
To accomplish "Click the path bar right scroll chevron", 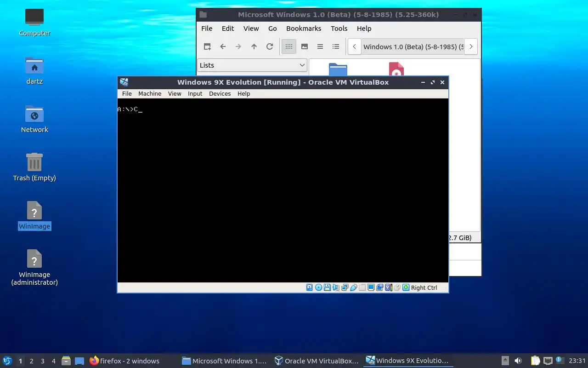I will click(471, 46).
